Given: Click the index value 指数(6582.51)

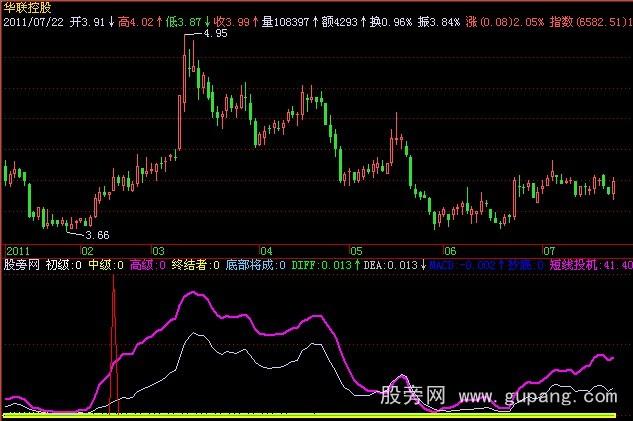Looking at the screenshot, I should (x=591, y=22).
